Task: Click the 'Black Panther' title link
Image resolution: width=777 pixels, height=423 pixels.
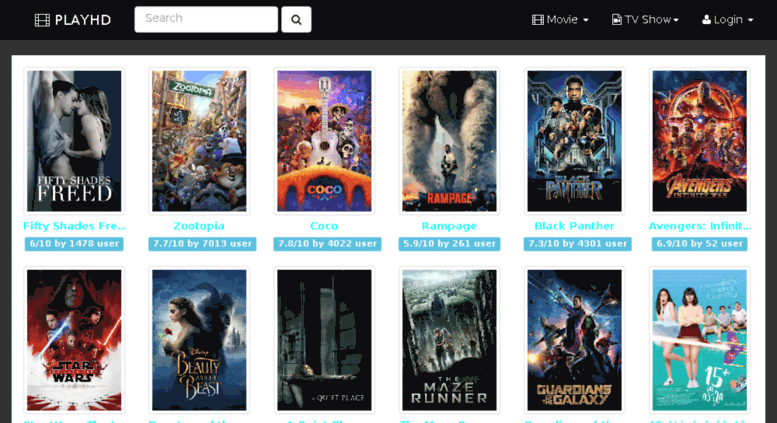Action: (x=574, y=226)
